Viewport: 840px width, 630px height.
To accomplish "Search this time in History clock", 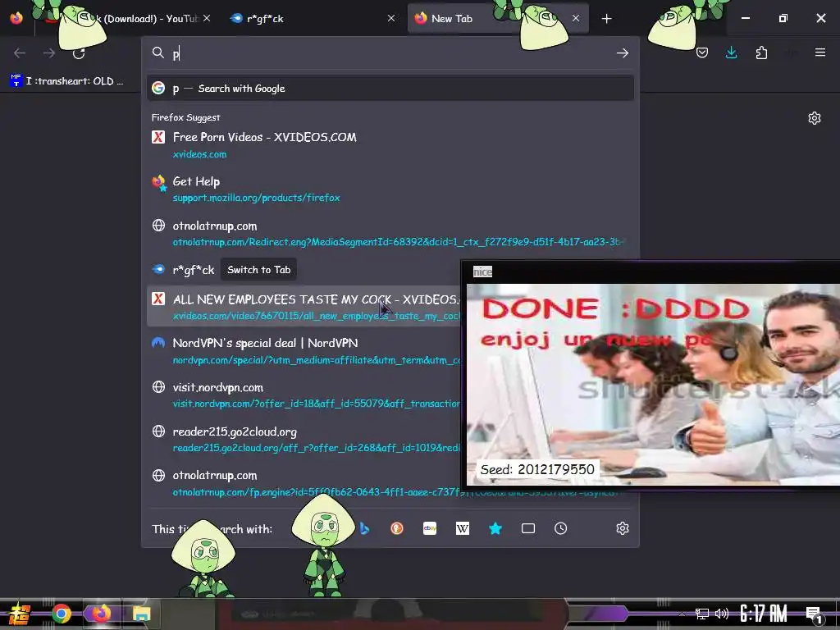I will pyautogui.click(x=561, y=529).
